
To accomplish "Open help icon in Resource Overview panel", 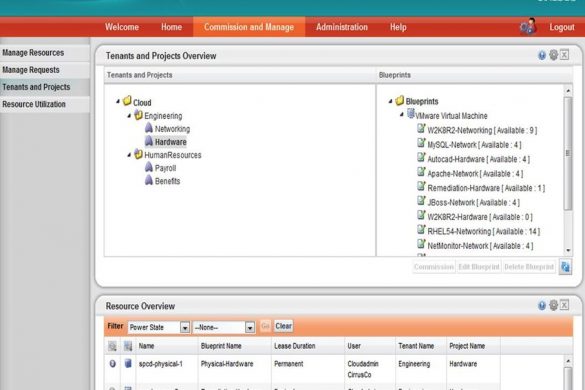I will click(542, 306).
